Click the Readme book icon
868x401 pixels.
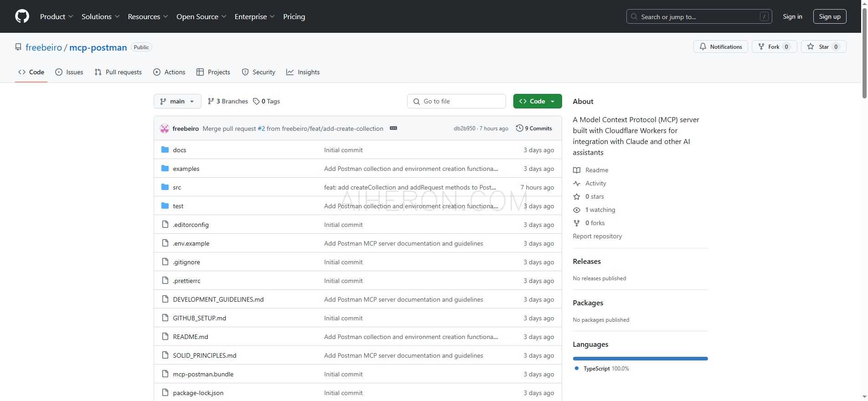(x=577, y=170)
